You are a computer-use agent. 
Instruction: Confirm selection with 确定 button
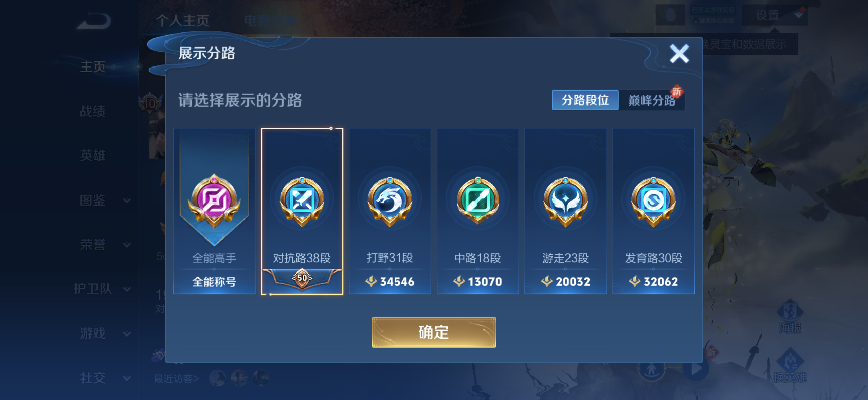tap(434, 332)
